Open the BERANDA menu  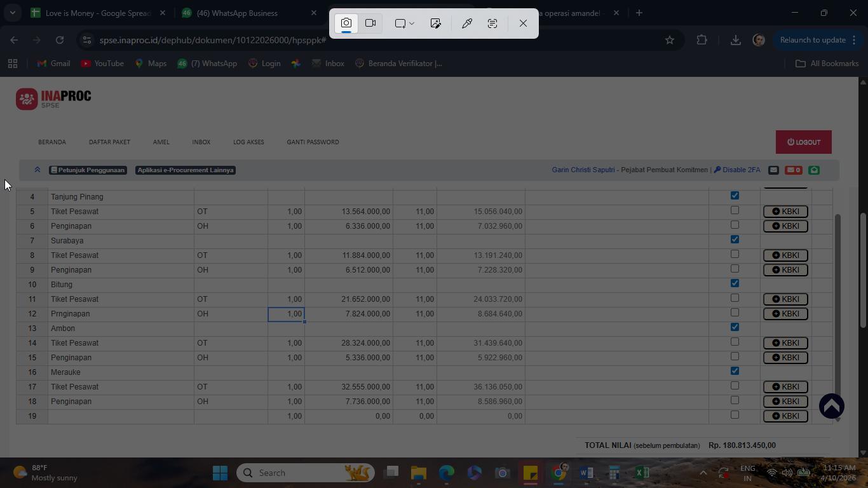tap(52, 142)
